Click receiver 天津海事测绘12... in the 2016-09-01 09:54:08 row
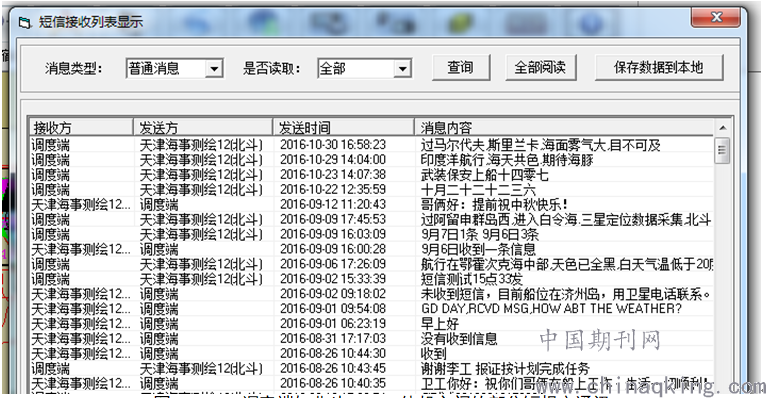The width and height of the screenshot is (766, 398). click(81, 309)
